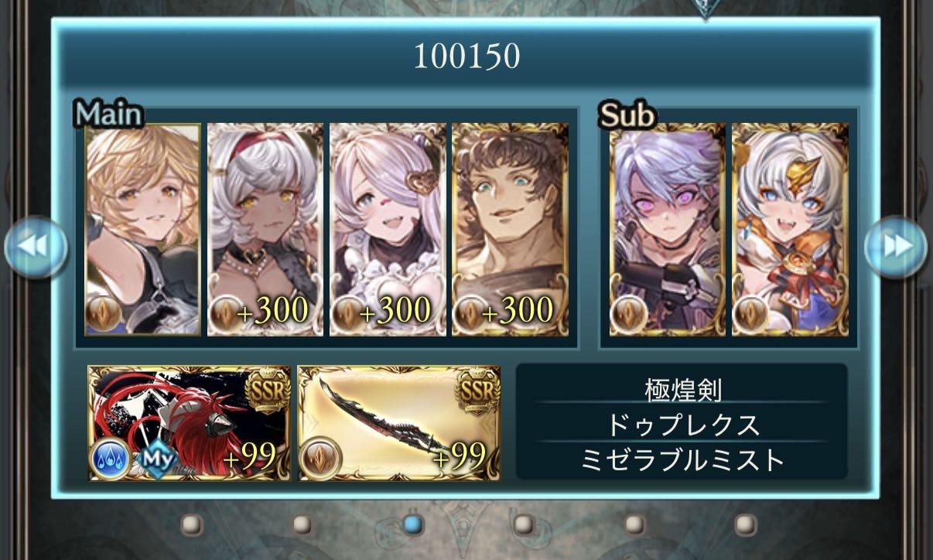This screenshot has height=560, width=933.
Task: Select the first Sub character with purple eyes
Action: tap(668, 230)
